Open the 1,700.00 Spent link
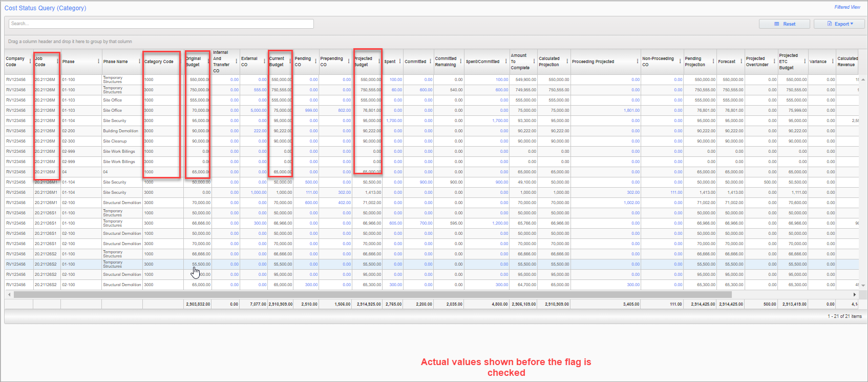The image size is (868, 382). (x=394, y=120)
